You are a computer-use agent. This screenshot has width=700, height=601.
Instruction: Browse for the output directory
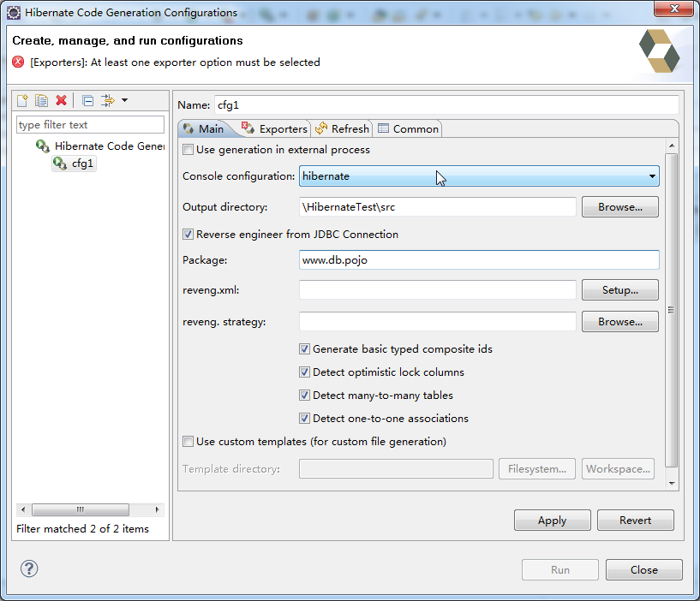[x=620, y=207]
